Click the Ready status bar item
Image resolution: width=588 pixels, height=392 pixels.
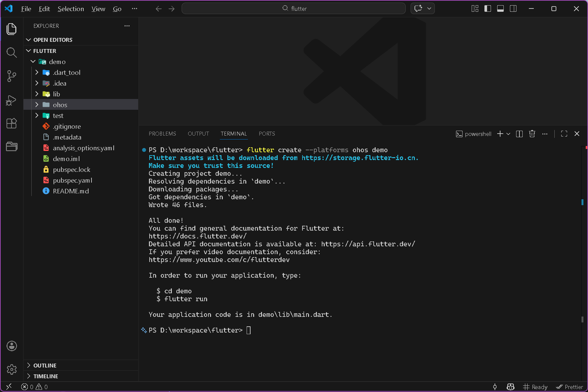[x=535, y=387]
